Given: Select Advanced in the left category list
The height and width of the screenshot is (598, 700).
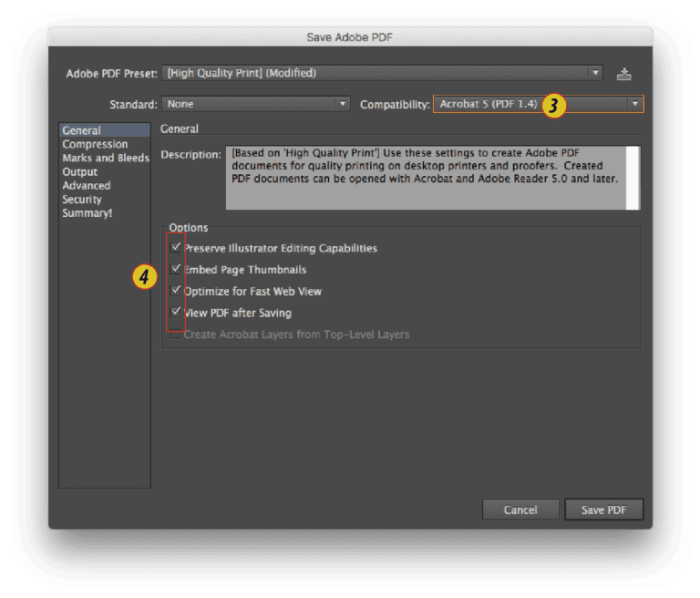Looking at the screenshot, I should coord(105,186).
